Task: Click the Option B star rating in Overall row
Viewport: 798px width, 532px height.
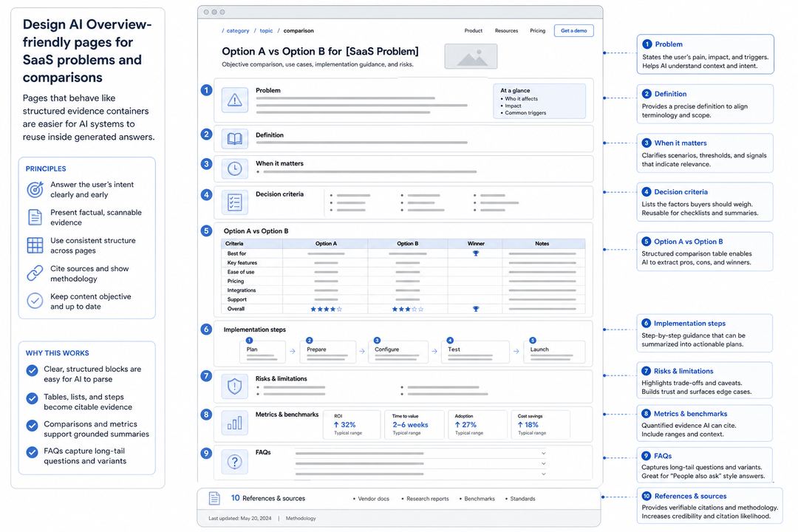Action: pos(408,309)
